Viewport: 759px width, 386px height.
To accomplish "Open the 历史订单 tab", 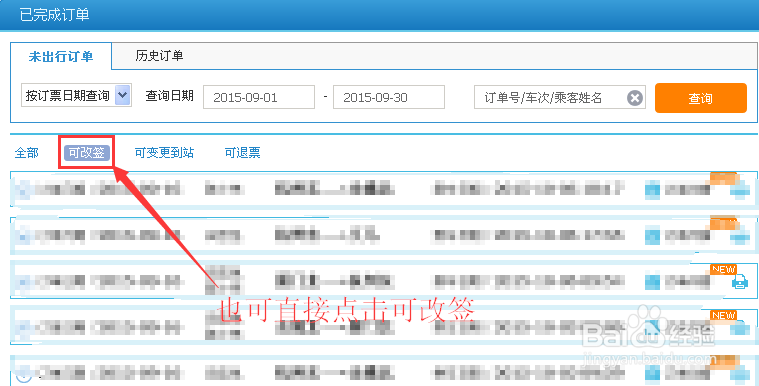I will point(159,56).
